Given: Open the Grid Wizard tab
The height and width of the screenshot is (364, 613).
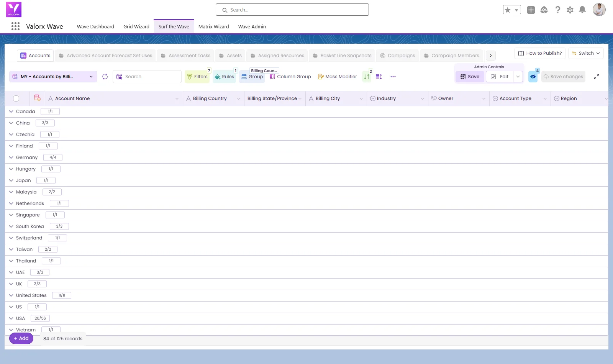Looking at the screenshot, I should coord(136,26).
